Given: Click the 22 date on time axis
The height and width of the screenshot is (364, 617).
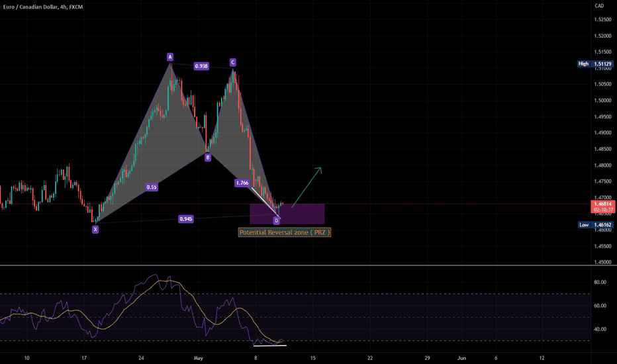Looking at the screenshot, I should [x=370, y=358].
